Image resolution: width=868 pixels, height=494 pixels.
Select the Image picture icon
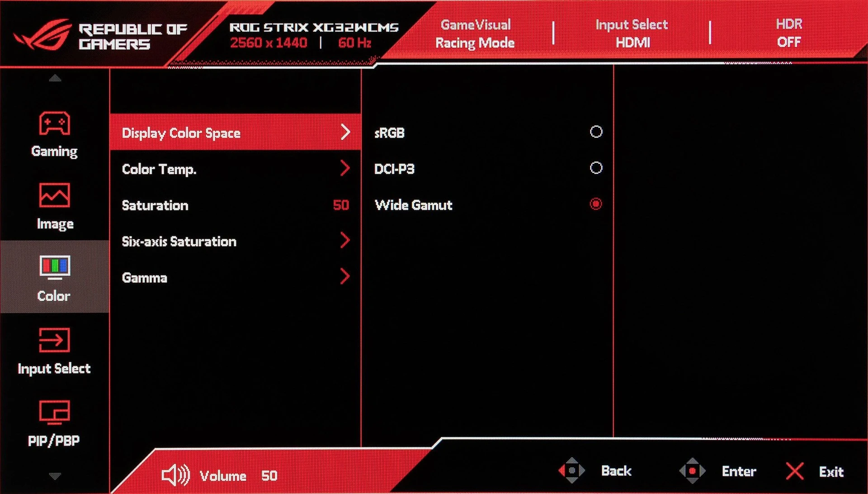[55, 195]
